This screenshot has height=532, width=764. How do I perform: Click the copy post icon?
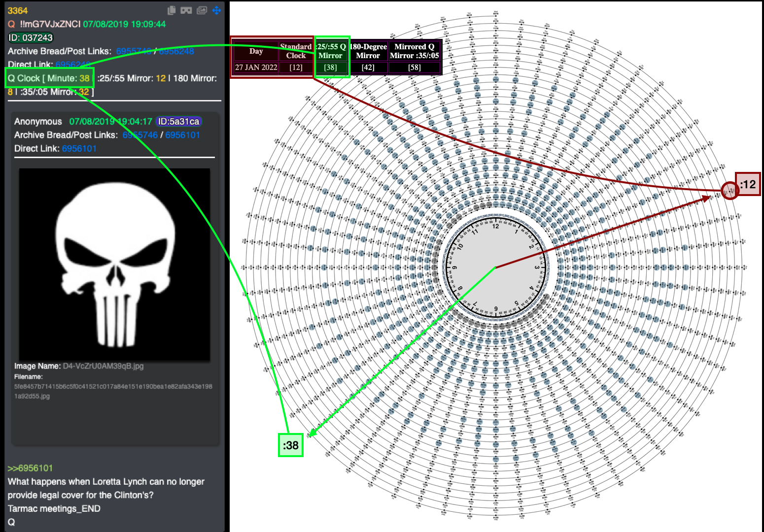coord(172,10)
